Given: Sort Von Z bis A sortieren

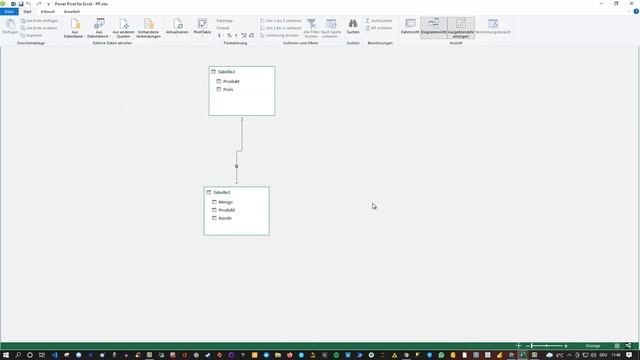Looking at the screenshot, I should pyautogui.click(x=281, y=28).
